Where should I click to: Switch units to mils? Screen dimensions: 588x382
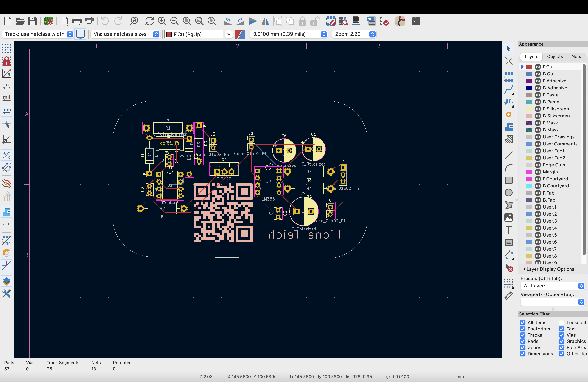pyautogui.click(x=6, y=98)
